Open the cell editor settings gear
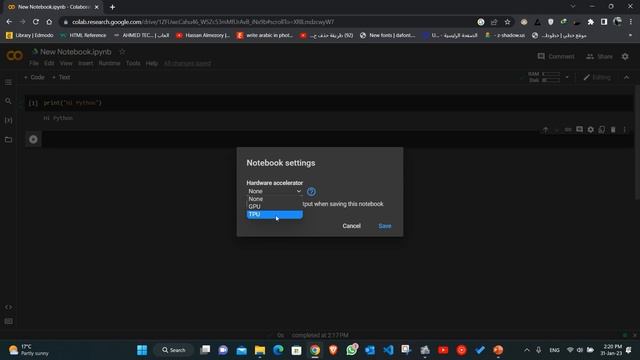 click(591, 129)
